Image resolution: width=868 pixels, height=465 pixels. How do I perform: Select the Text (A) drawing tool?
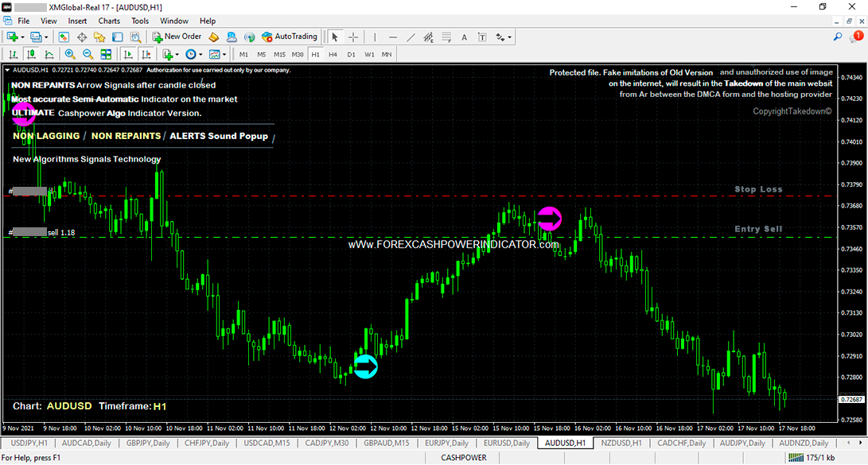coord(465,37)
